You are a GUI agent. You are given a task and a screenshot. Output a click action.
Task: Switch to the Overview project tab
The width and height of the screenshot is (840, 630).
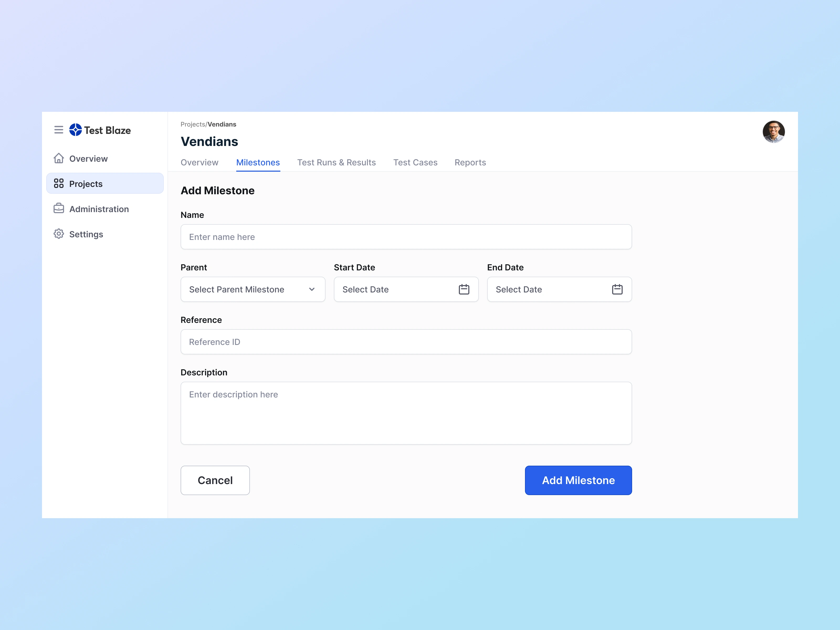pyautogui.click(x=199, y=162)
